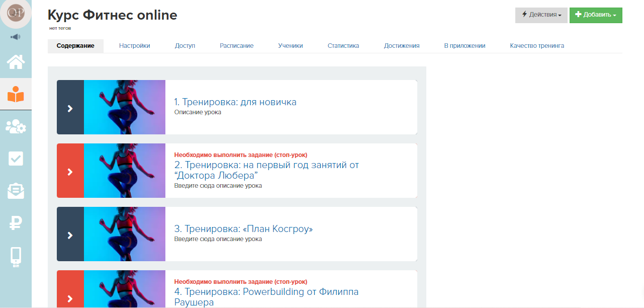Open the messages envelope icon

coord(16,191)
